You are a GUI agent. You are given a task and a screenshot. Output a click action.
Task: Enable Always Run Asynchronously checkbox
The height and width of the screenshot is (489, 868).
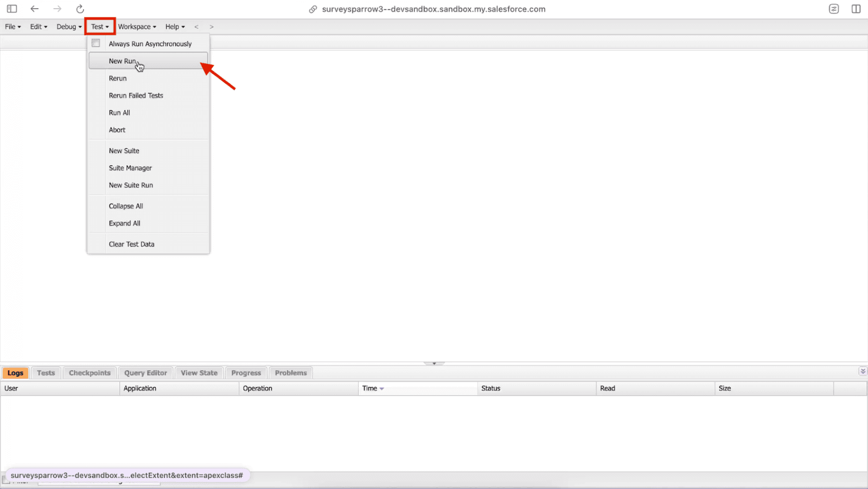click(96, 43)
